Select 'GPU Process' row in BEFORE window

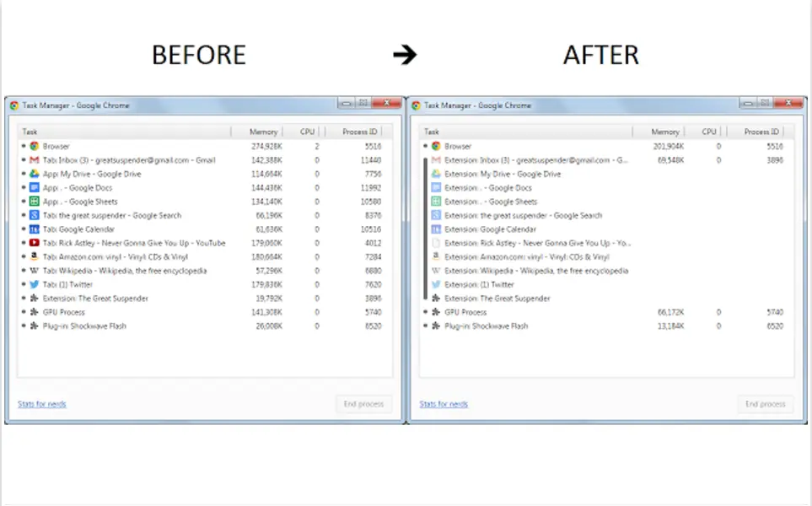(x=205, y=312)
